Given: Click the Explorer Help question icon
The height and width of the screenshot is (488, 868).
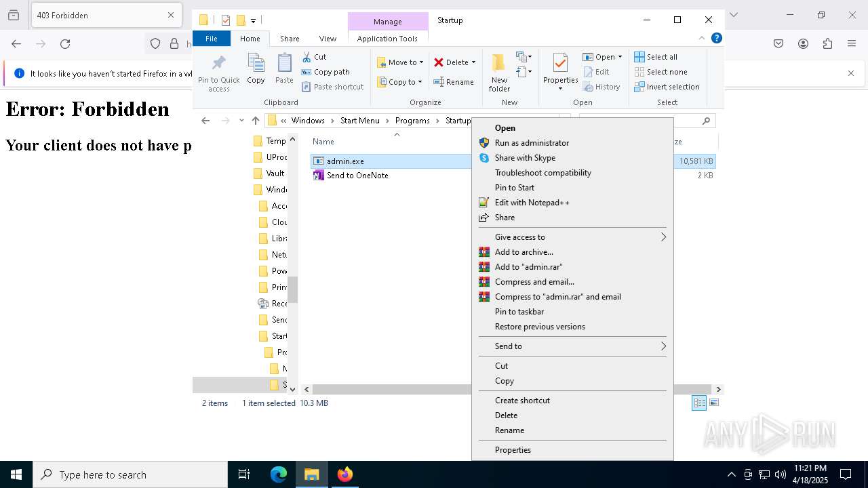Looking at the screenshot, I should pyautogui.click(x=716, y=39).
